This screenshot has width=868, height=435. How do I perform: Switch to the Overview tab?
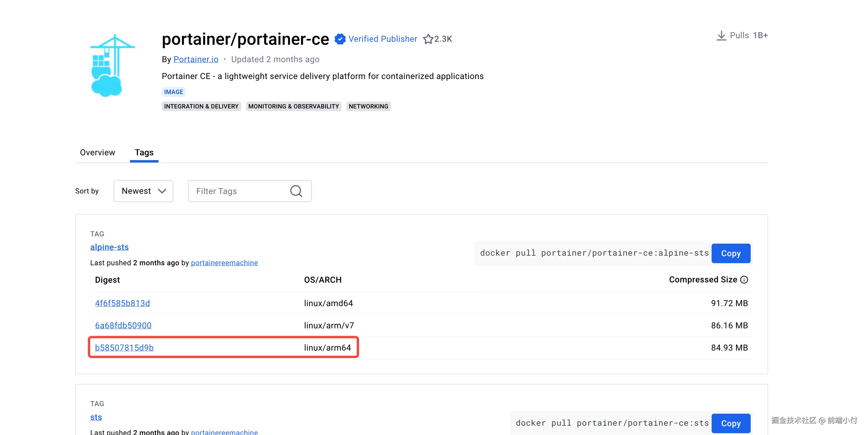pos(97,153)
